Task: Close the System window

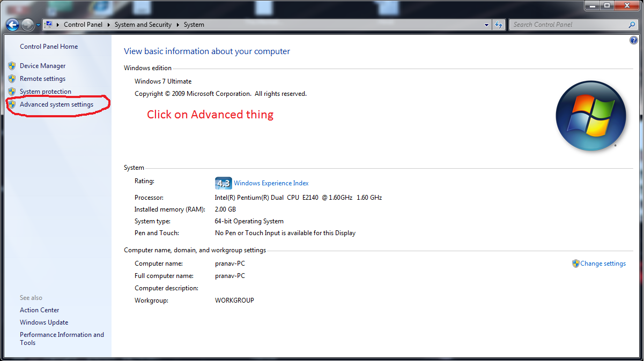Action: click(627, 5)
